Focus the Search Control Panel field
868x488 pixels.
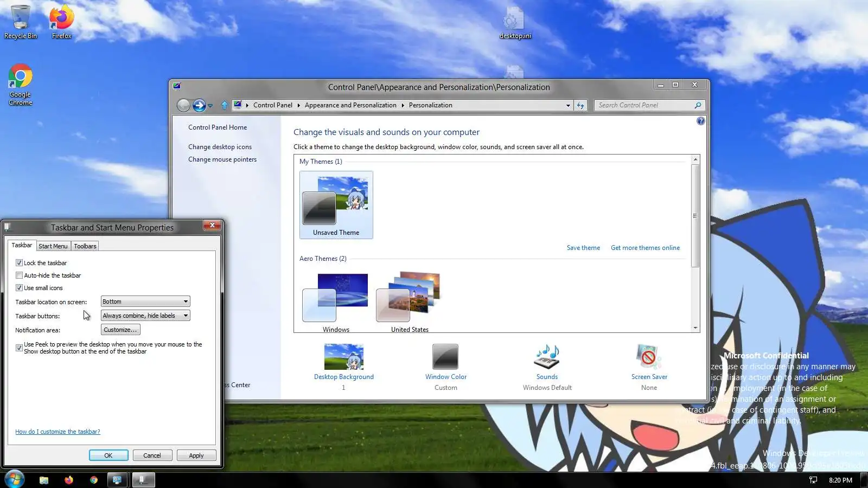[644, 105]
